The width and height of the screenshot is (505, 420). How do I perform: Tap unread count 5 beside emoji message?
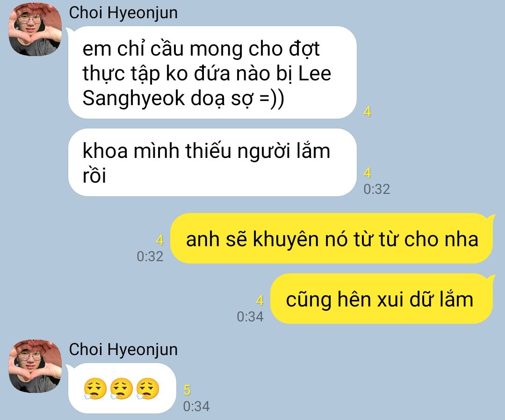coord(187,390)
